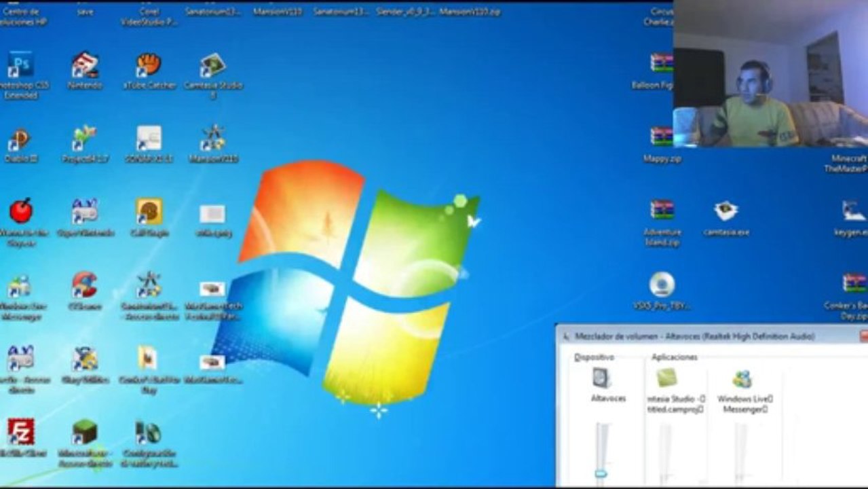Viewport: 868px width, 489px height.
Task: Select the Adventure Island.zip archive
Action: 662,210
